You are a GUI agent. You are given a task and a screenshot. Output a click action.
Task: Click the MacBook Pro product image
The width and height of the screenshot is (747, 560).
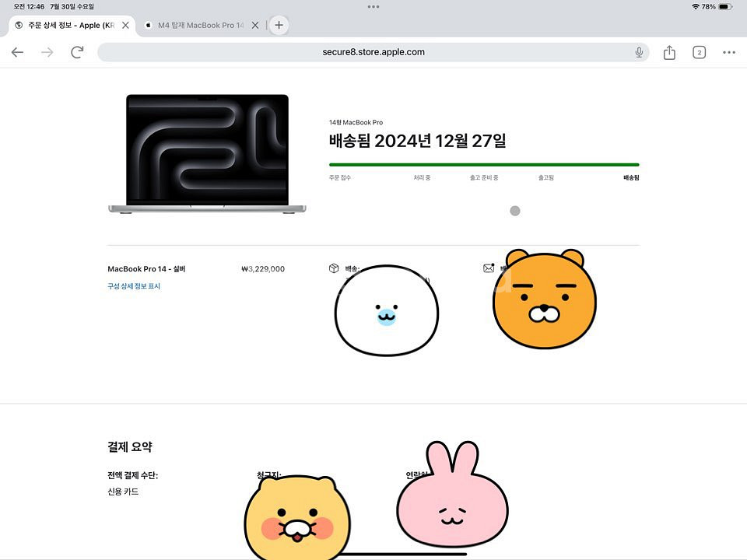point(207,154)
